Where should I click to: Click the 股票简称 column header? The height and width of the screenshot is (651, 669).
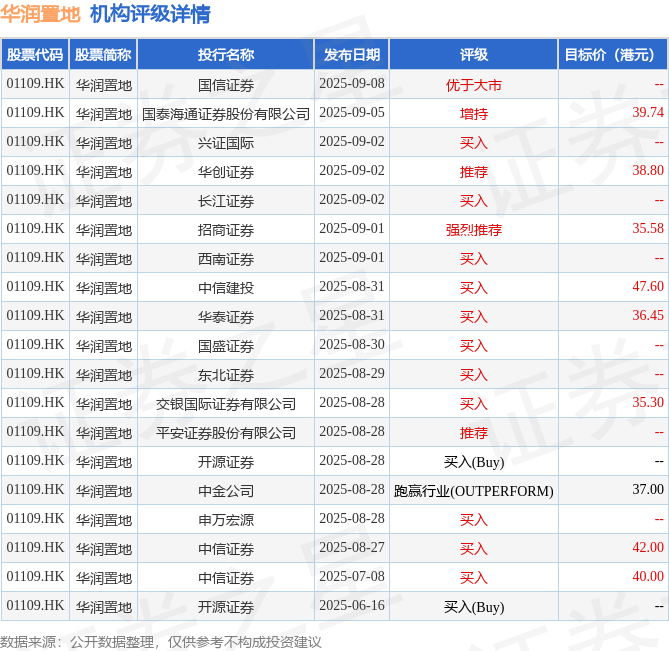103,55
